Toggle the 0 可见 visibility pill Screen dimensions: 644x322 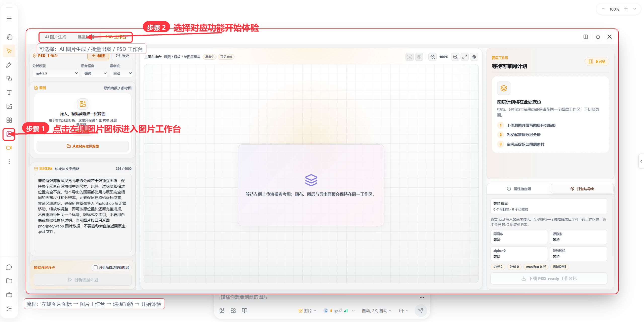point(597,62)
